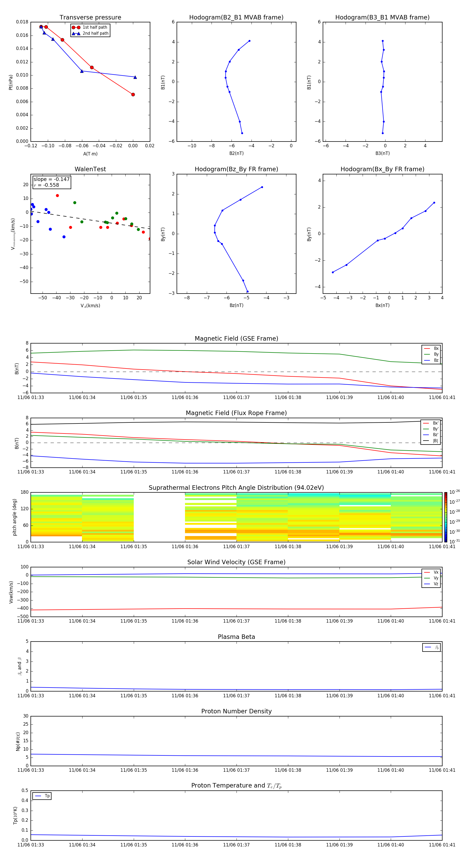Click the 'B3(nT)' x-axis label
The image size is (473, 868).
point(382,153)
